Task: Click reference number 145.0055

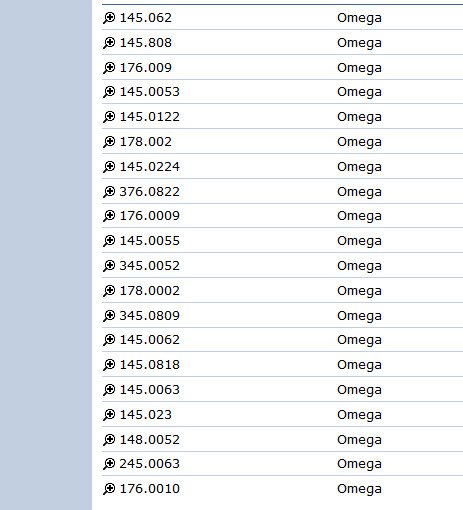Action: 150,241
